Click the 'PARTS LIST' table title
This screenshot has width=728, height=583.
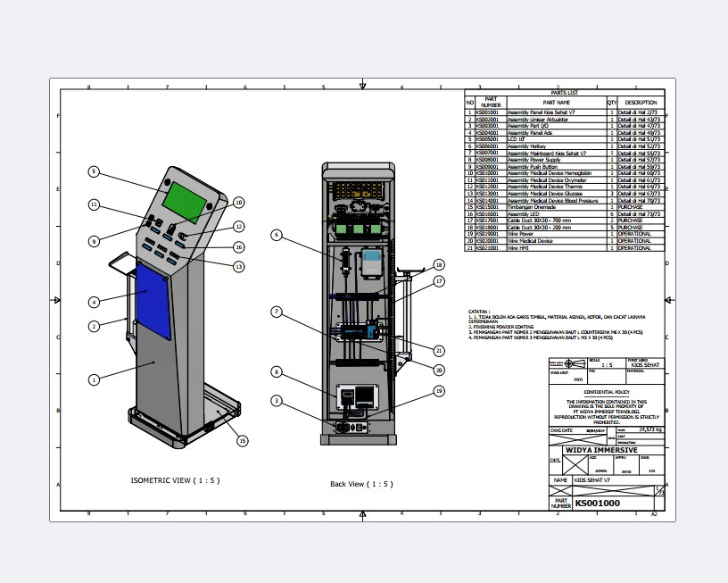point(565,93)
